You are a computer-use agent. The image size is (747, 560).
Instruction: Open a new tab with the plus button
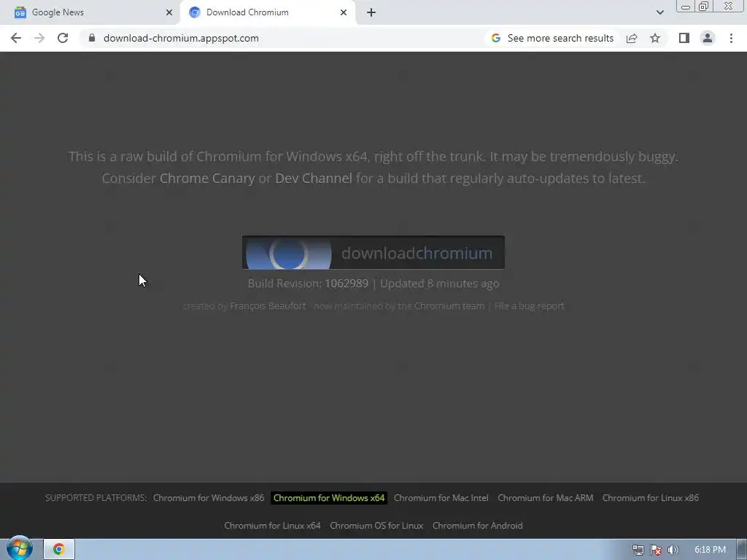click(x=371, y=12)
